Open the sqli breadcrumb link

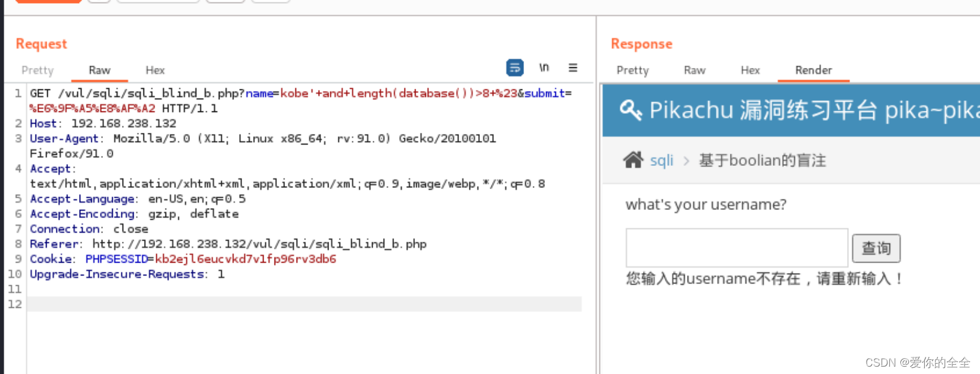coord(661,160)
